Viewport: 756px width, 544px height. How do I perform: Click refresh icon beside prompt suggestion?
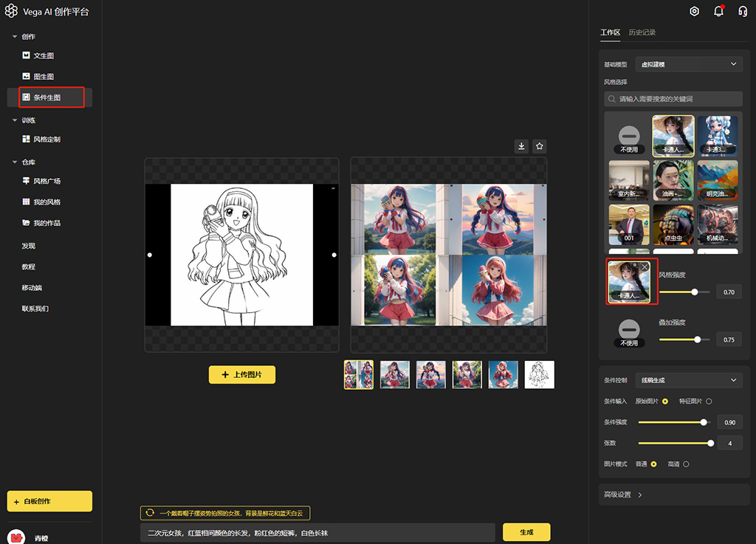point(151,512)
